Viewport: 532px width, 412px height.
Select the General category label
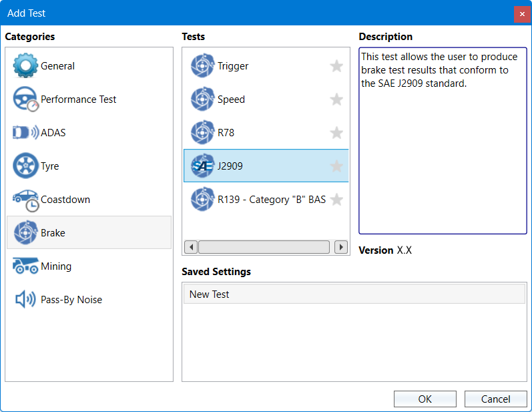click(57, 66)
